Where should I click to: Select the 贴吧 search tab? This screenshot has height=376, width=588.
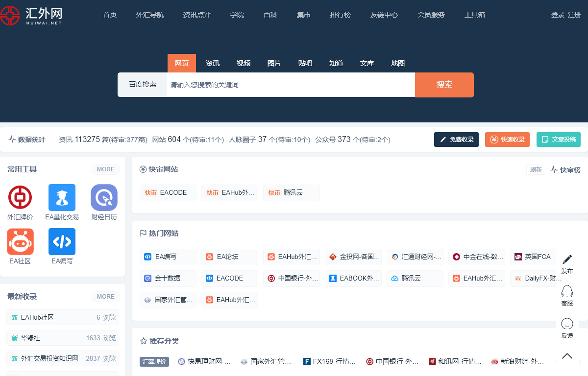click(x=305, y=63)
